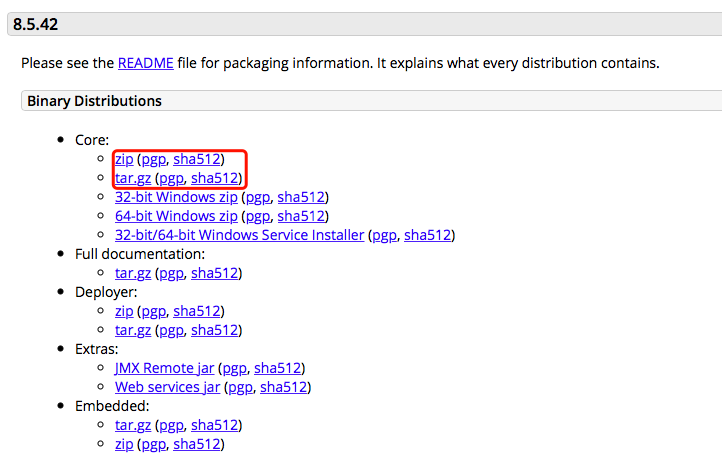The image size is (722, 463).
Task: Open pgp signature for Core zip
Action: pos(153,159)
